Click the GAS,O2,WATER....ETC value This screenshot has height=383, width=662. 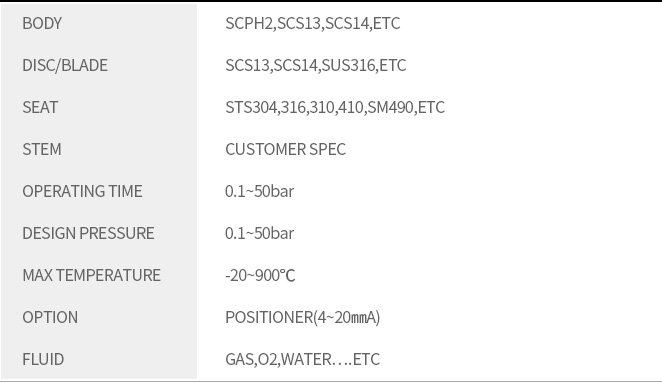tap(302, 359)
